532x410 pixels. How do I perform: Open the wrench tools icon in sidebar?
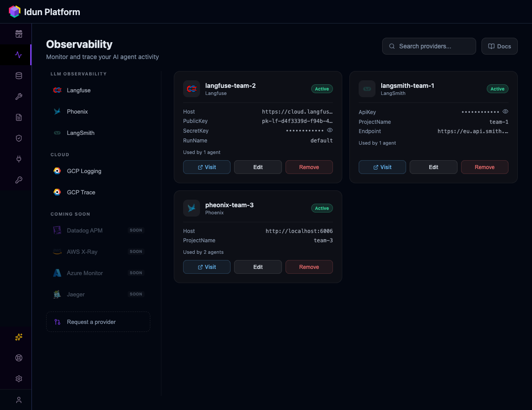(19, 97)
